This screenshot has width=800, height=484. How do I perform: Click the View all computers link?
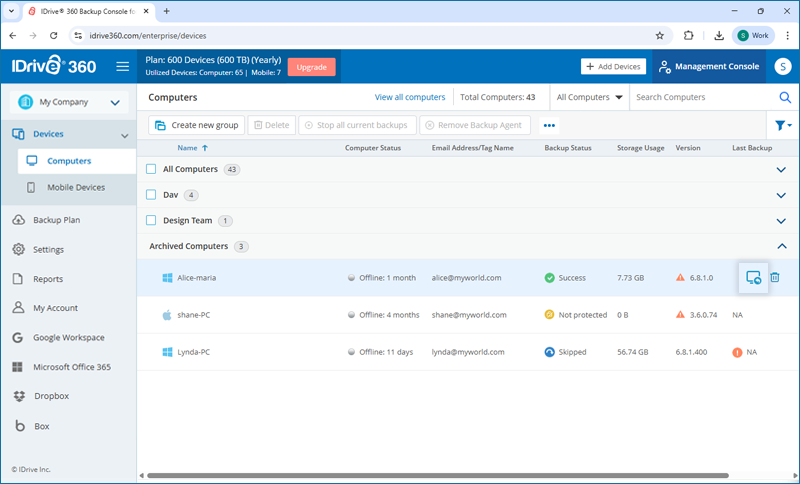[x=410, y=97]
